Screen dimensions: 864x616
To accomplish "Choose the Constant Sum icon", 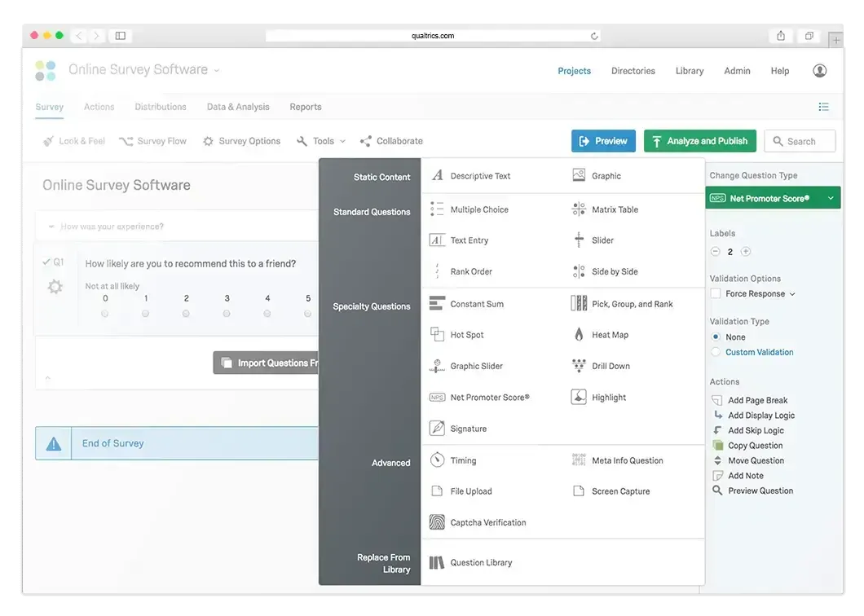I will point(437,303).
